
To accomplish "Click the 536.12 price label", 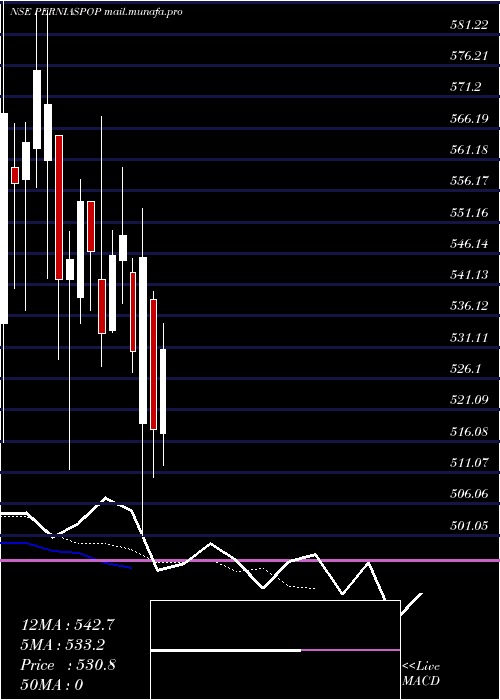I will (x=469, y=306).
